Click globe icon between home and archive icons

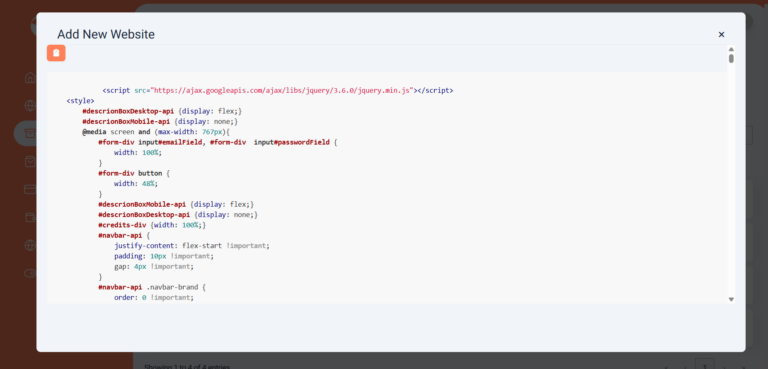click(30, 105)
